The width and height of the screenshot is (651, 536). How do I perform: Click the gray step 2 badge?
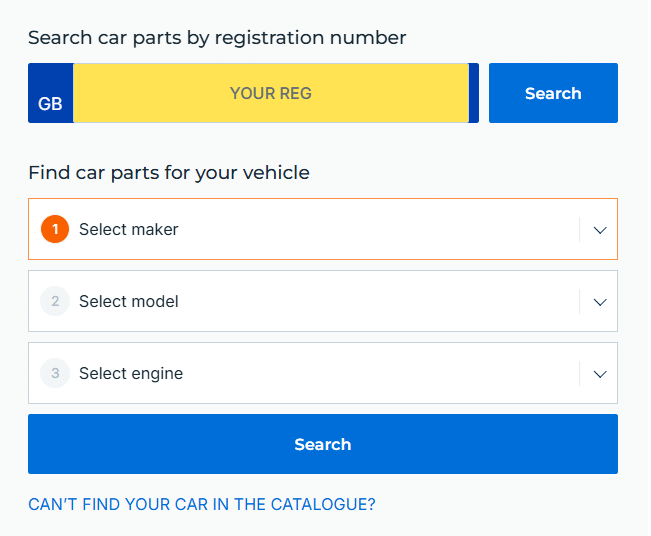click(x=55, y=301)
